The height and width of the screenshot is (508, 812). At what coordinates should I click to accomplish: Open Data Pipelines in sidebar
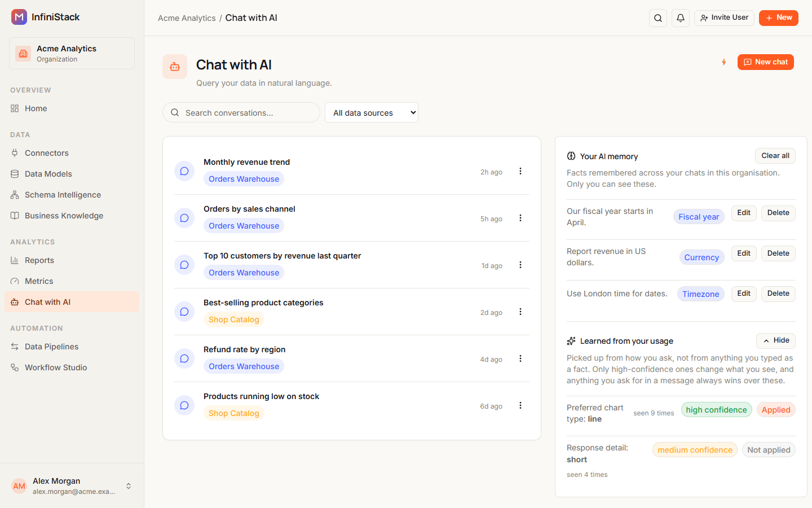click(72, 347)
